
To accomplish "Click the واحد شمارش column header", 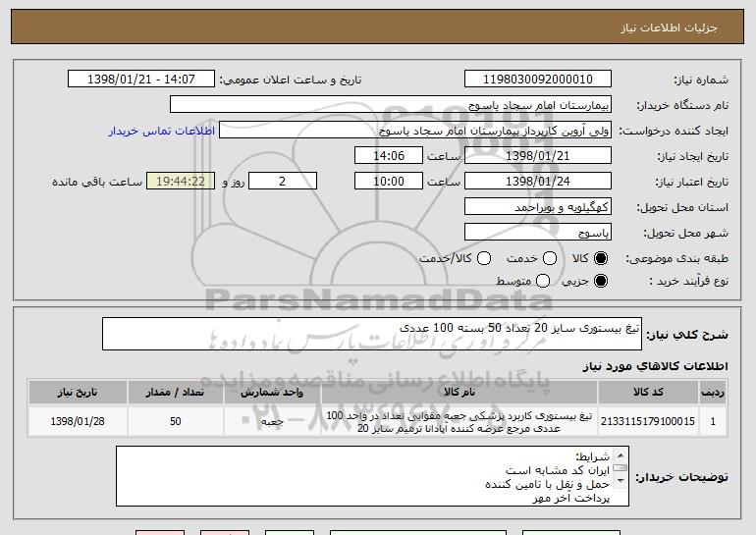I will (x=272, y=393).
